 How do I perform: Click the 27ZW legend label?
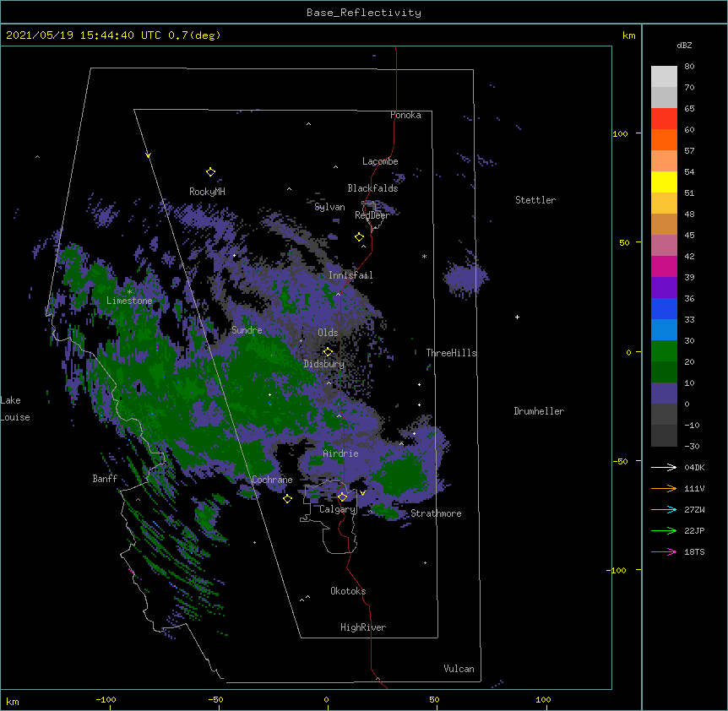(694, 509)
